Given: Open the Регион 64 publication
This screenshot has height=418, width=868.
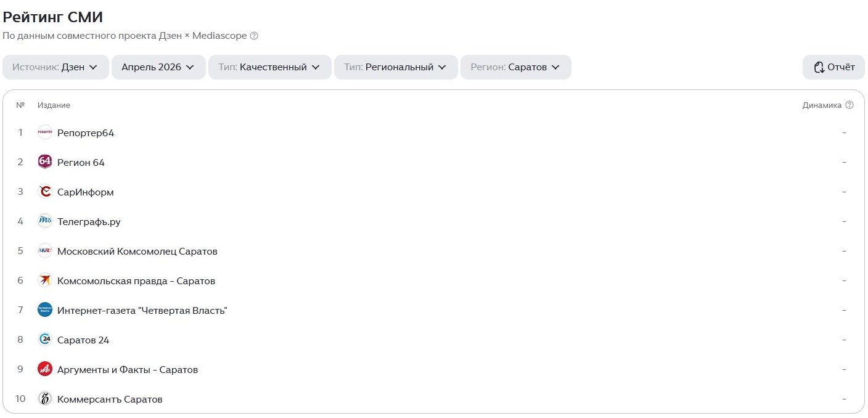Looking at the screenshot, I should (81, 163).
